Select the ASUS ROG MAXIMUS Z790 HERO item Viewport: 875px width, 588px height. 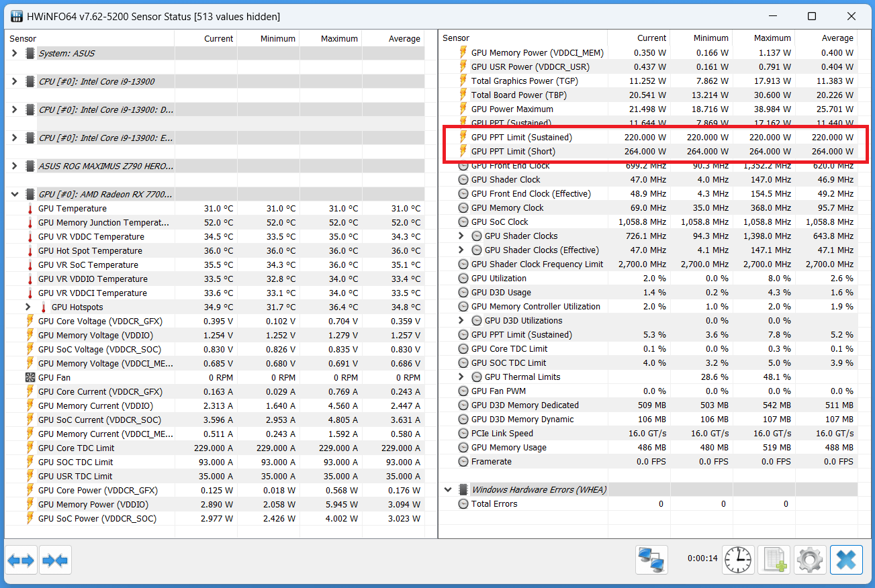coord(105,166)
